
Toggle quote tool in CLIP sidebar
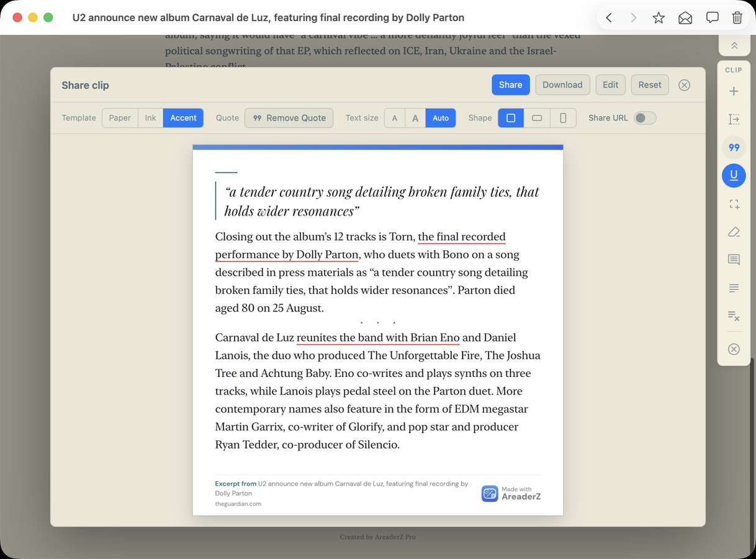pos(734,147)
